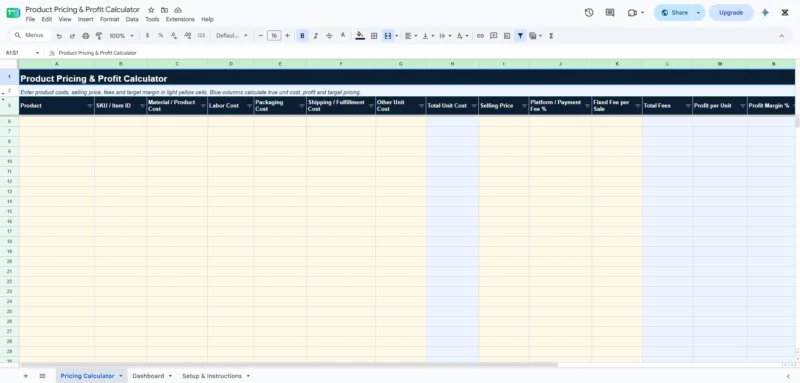
Task: Open the text color picker
Action: click(343, 36)
